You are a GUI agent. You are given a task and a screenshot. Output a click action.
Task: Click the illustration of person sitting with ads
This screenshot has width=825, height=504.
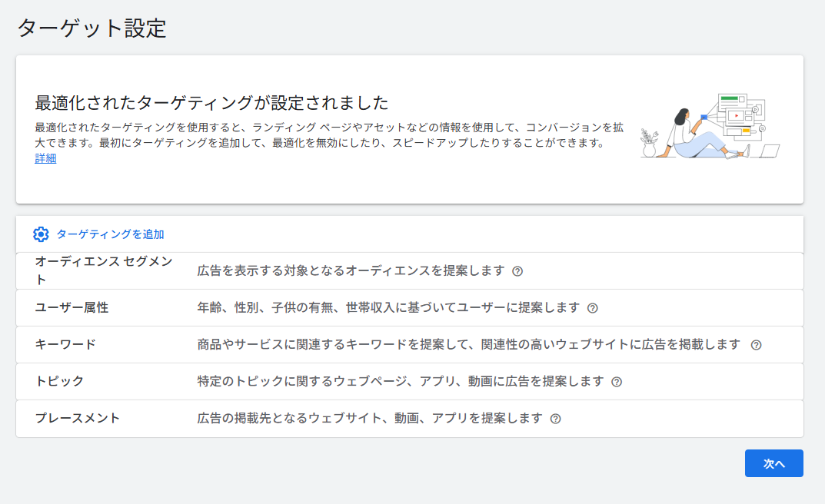click(x=710, y=128)
